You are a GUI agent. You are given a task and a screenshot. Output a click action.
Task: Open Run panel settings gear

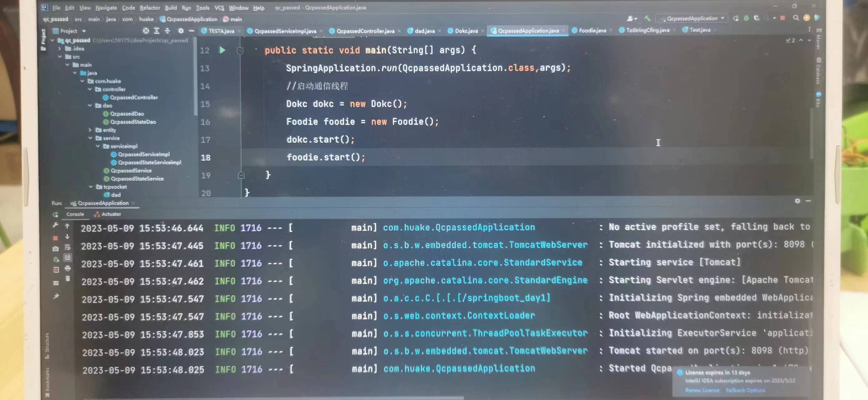(x=797, y=201)
